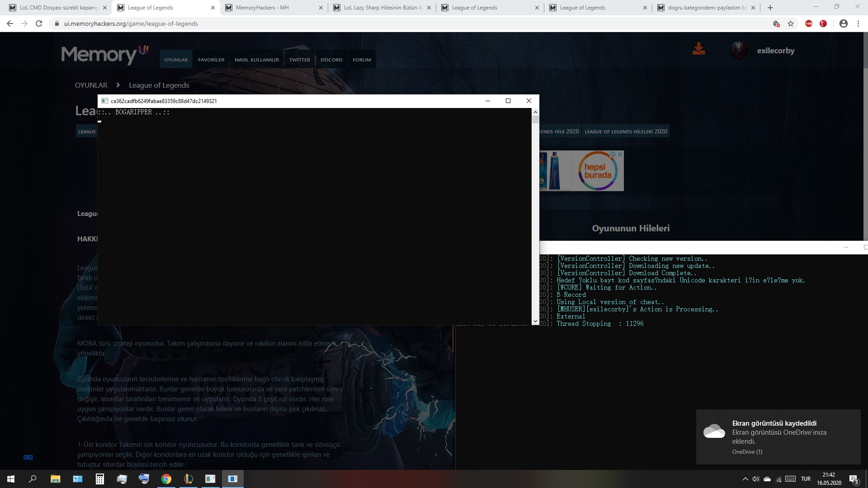Open the Chrome three-dot menu
Viewport: 868px width, 488px height.
(858, 23)
